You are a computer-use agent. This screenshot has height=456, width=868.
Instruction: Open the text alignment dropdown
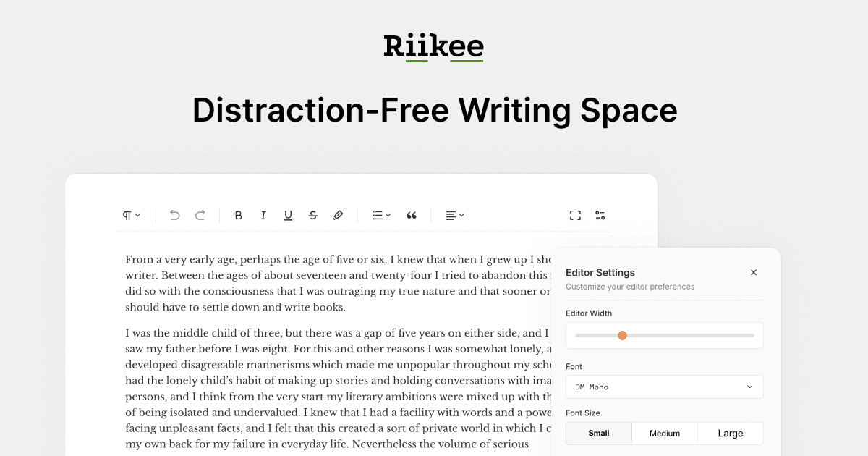(x=454, y=215)
